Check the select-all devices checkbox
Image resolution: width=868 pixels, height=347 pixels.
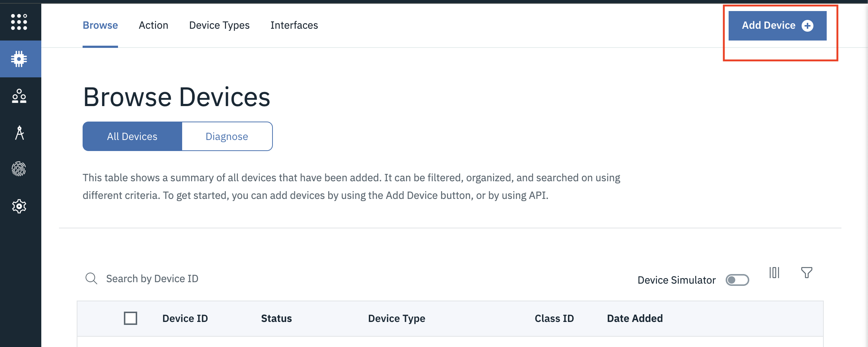131,318
